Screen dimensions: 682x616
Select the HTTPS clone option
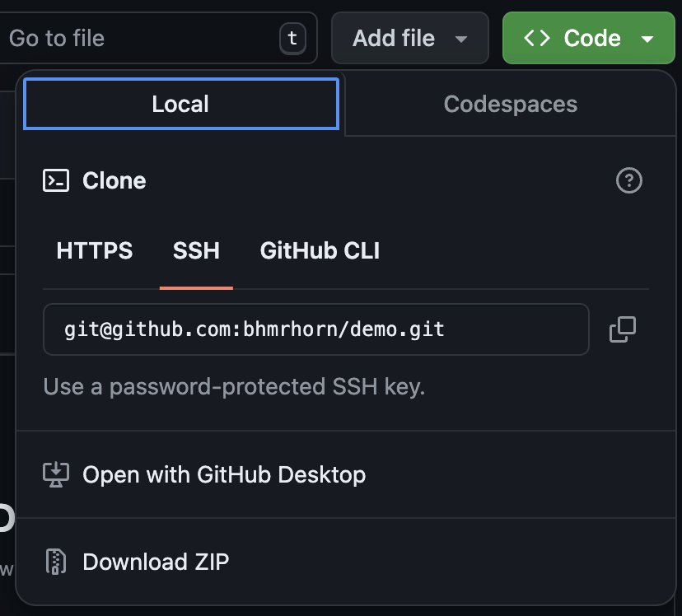(x=94, y=250)
